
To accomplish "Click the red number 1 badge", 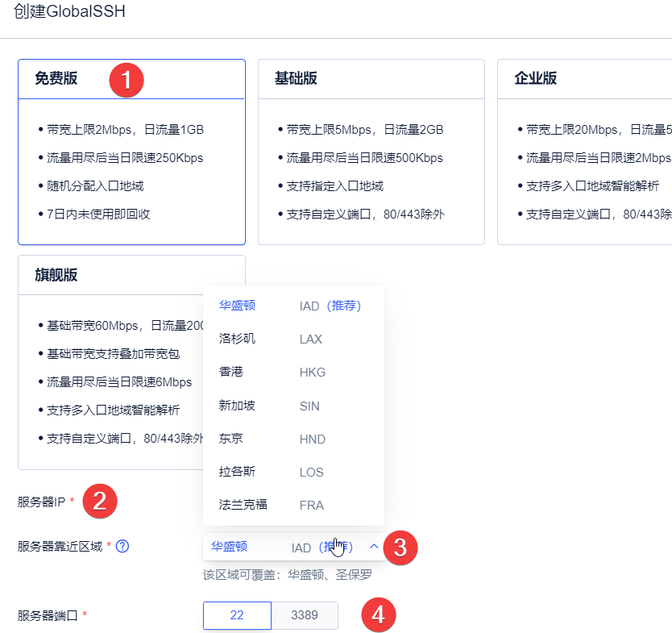I will pyautogui.click(x=127, y=81).
